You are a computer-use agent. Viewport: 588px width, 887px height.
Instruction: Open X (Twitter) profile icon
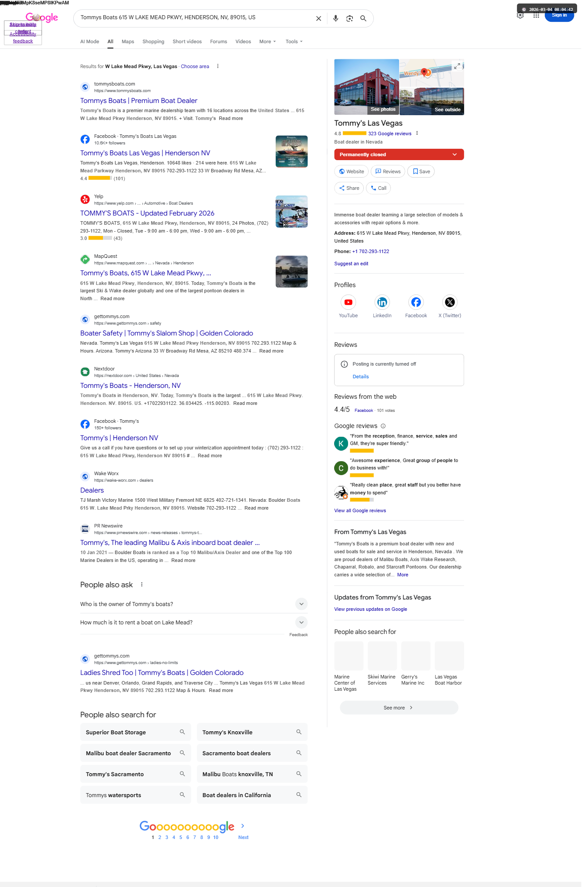[450, 302]
